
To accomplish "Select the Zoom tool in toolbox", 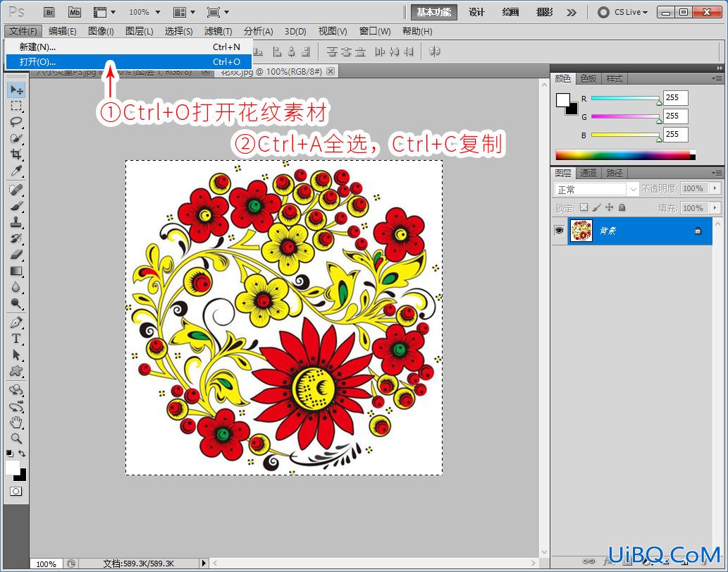I will (16, 438).
